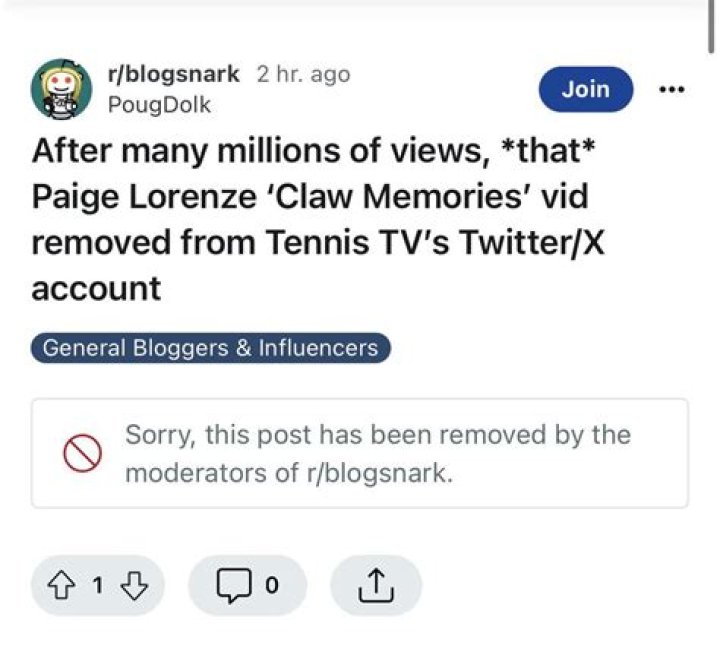Filter by General Bloggers & Influencers flair
The image size is (720, 655).
(210, 348)
